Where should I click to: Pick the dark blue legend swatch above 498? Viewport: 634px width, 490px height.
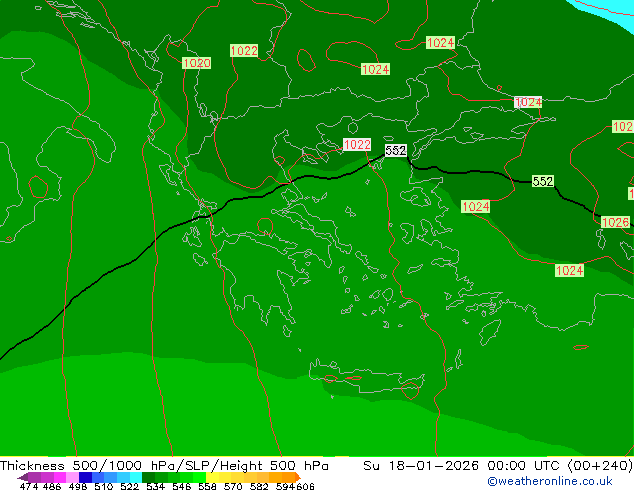[85, 477]
